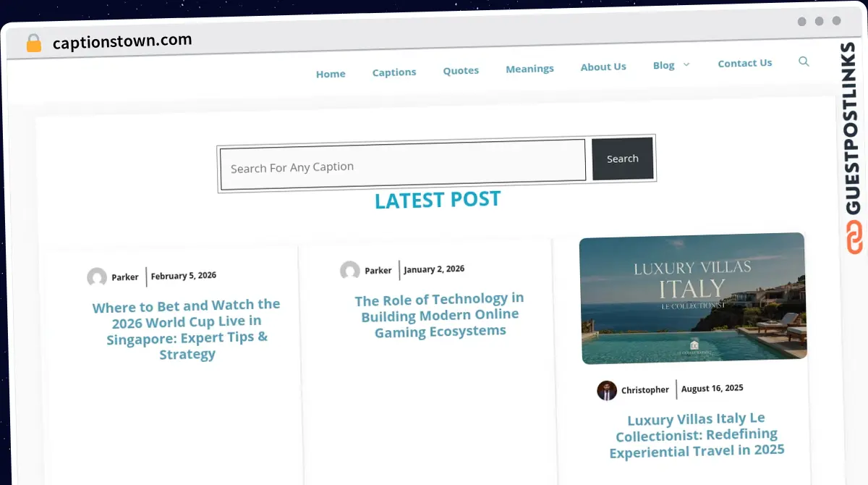Go to the Home menu item
The image size is (868, 485).
pos(331,74)
